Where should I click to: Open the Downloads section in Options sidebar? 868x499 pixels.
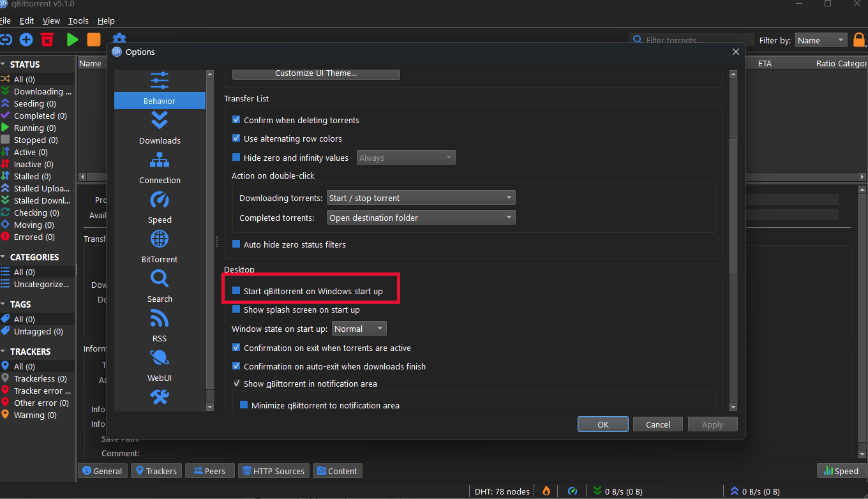click(160, 128)
